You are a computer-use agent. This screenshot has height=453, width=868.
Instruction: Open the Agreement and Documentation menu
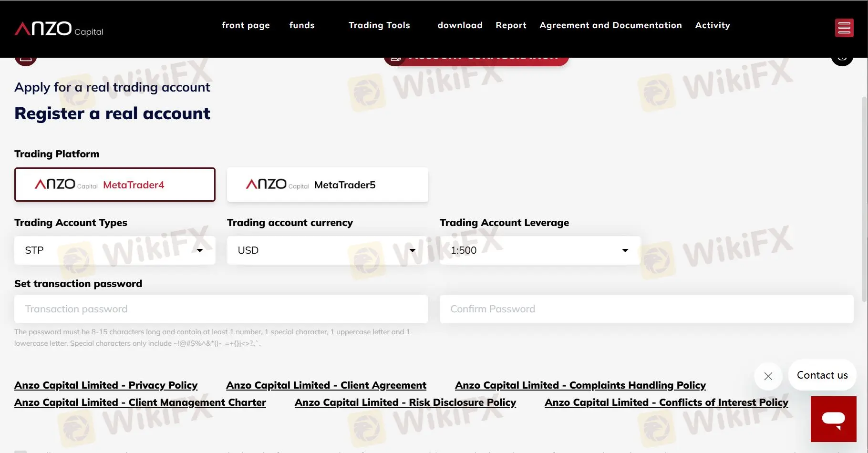tap(610, 25)
